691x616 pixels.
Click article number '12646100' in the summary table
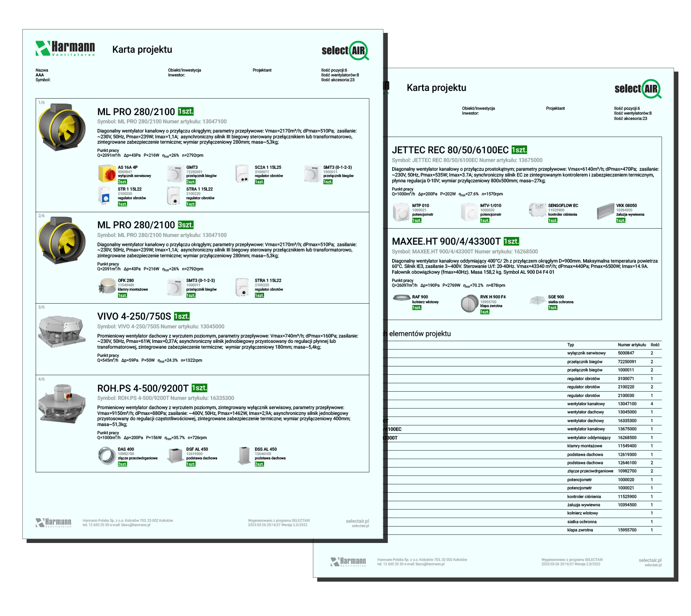click(x=627, y=463)
